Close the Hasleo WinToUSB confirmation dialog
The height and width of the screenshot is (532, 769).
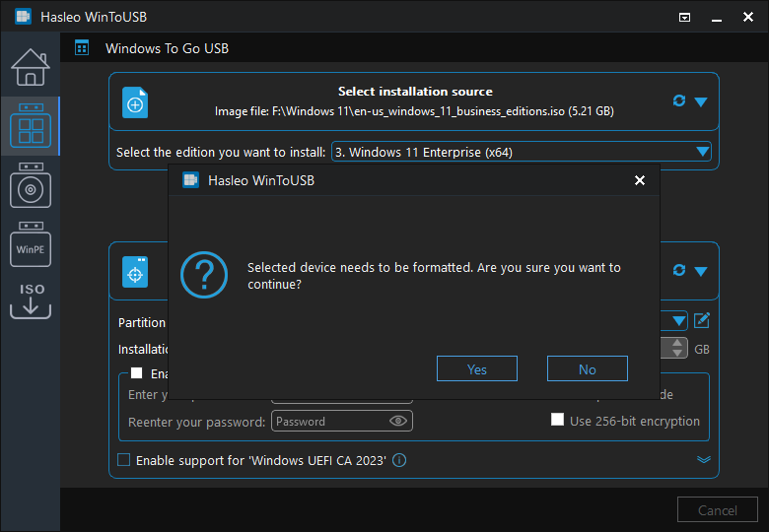(640, 180)
